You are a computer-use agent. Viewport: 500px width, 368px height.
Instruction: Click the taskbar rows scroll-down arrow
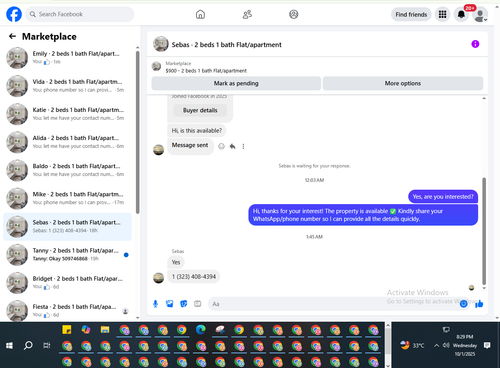[388, 365]
